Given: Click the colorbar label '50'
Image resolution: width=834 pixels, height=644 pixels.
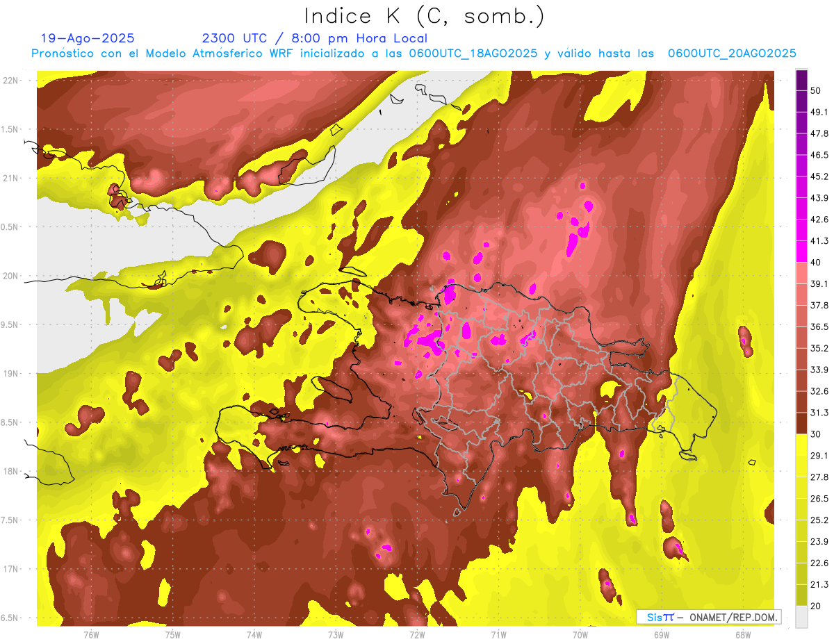Looking at the screenshot, I should click(x=816, y=91).
